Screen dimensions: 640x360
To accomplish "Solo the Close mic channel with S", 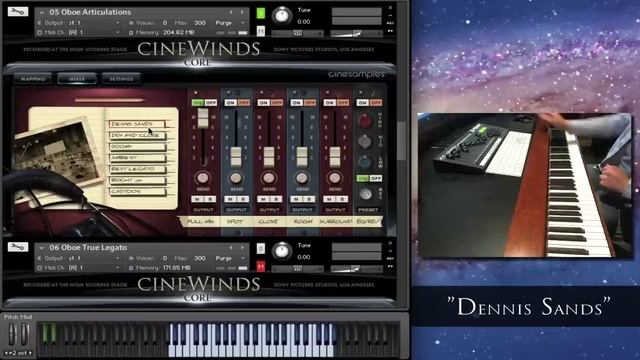I will point(276,199).
